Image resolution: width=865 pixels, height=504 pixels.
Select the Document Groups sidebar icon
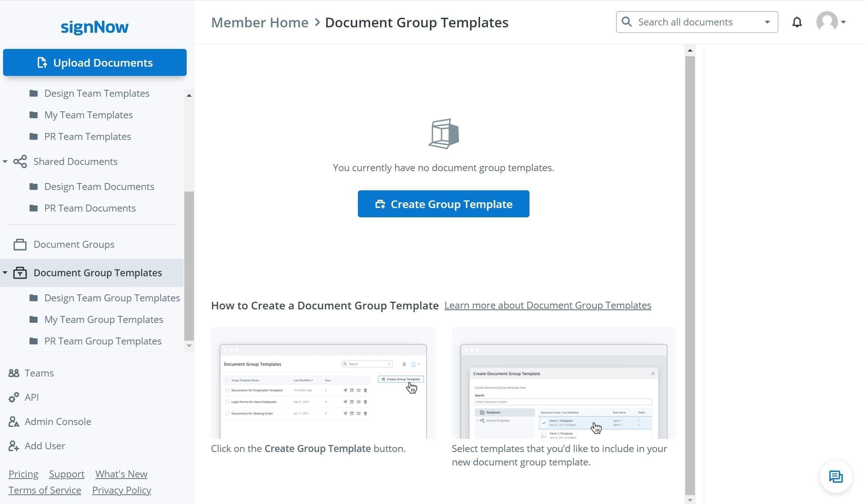point(19,244)
